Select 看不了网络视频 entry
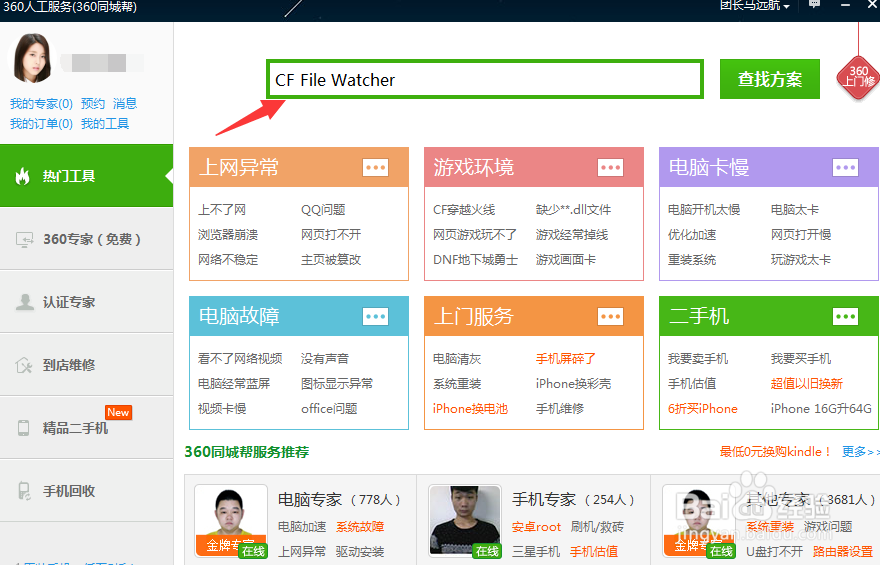Image resolution: width=880 pixels, height=565 pixels. point(240,359)
